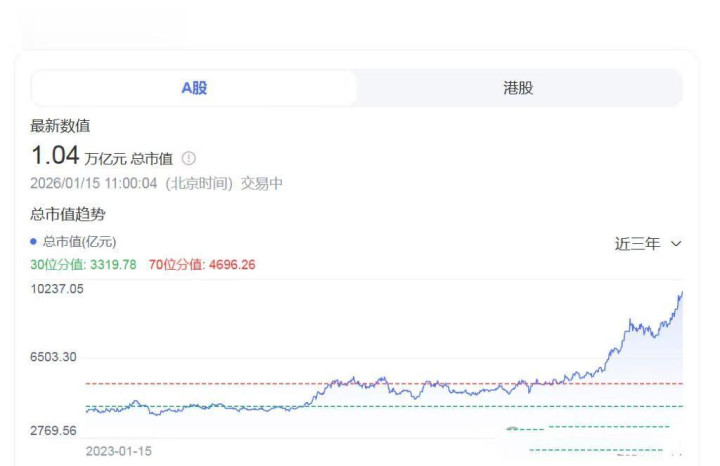Click the blue legend dot for 总市值(亿元)
The image size is (720, 466).
click(x=34, y=241)
